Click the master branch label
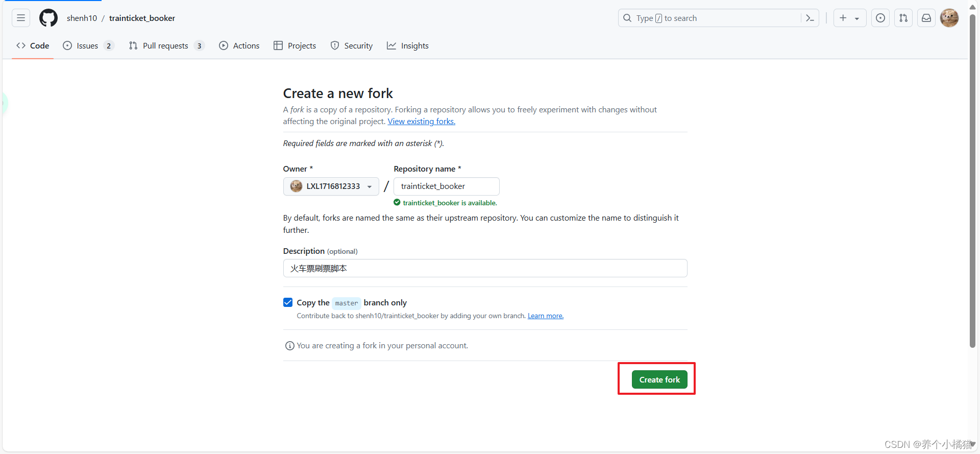This screenshot has width=980, height=454. click(x=347, y=303)
